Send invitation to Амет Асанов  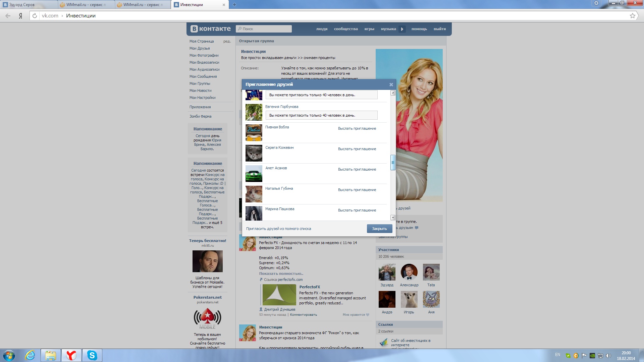357,169
